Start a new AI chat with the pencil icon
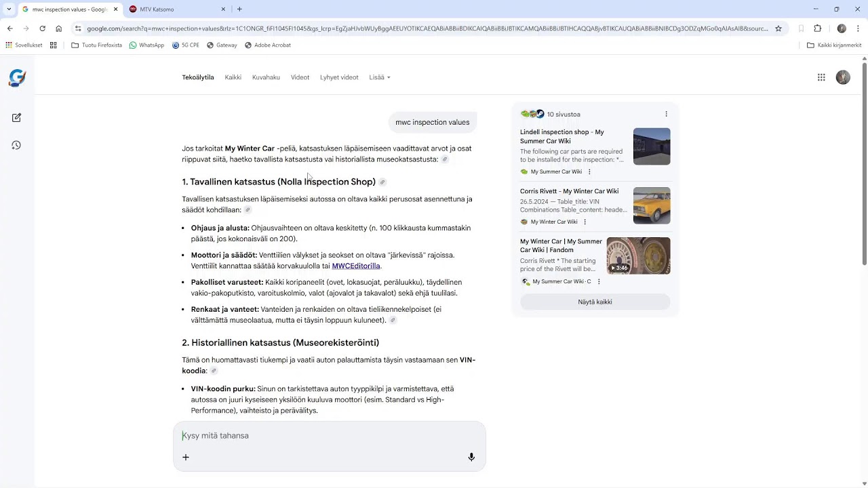868x488 pixels. click(16, 118)
